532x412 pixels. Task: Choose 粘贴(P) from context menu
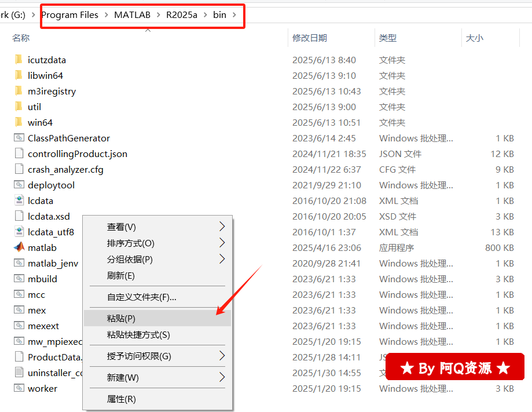click(157, 318)
